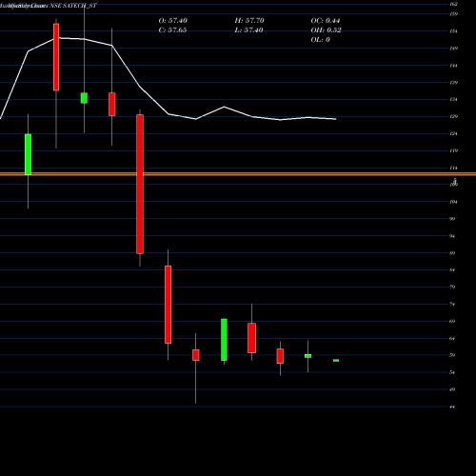Image resolution: width=476 pixels, height=476 pixels.
Task: Click the NSE SATECH_ST chart title
Action: (x=73, y=6)
